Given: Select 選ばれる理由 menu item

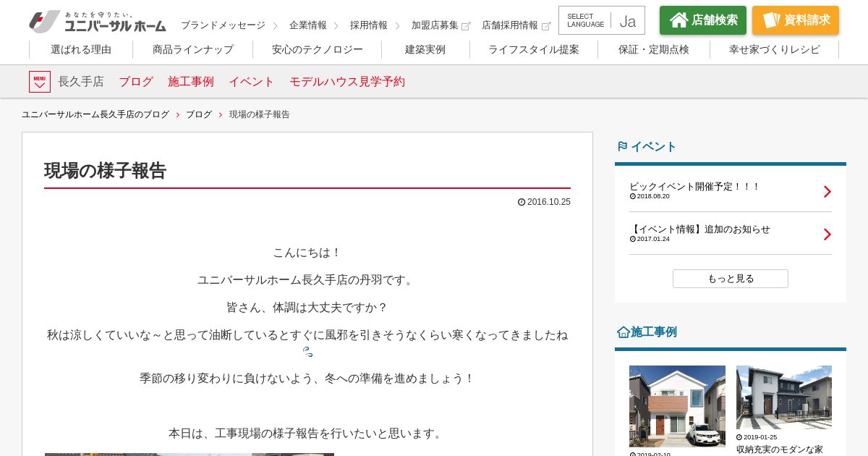Looking at the screenshot, I should point(81,50).
